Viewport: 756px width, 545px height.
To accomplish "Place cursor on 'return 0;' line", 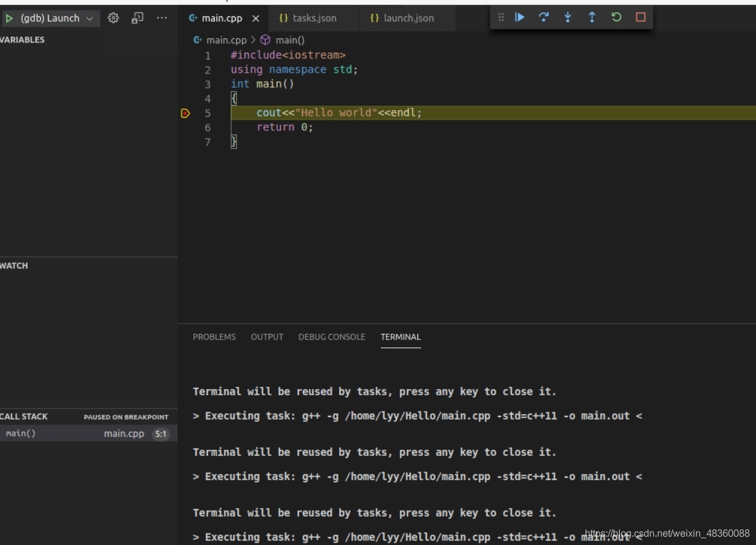I will (285, 127).
